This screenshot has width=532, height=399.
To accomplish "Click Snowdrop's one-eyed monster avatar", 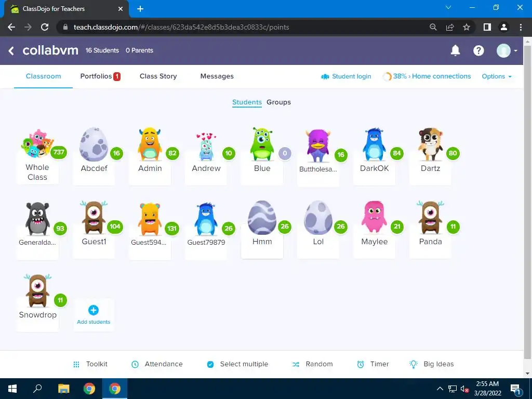I will 37,291.
